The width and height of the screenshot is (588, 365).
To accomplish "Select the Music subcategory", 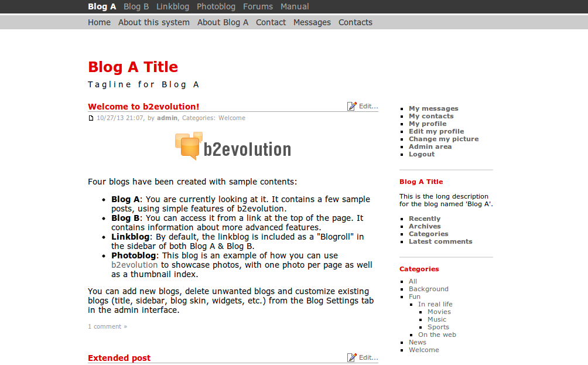I will point(437,319).
